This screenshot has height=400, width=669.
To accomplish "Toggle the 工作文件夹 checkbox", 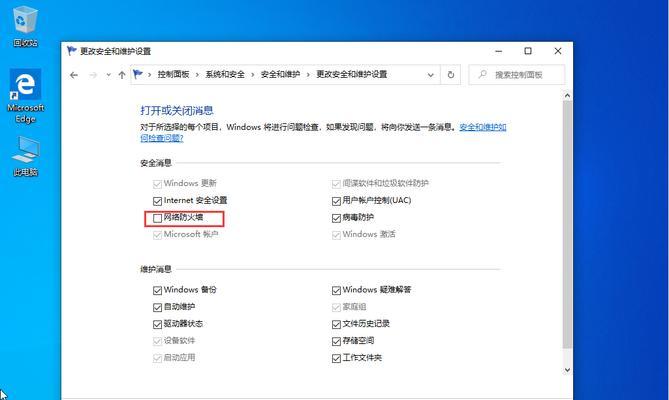I will click(336, 359).
